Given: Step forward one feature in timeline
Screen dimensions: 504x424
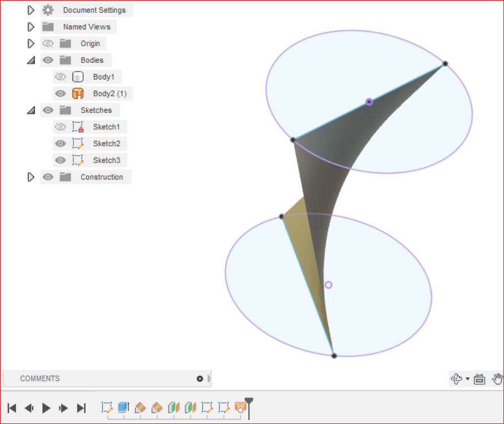Looking at the screenshot, I should 63,408.
